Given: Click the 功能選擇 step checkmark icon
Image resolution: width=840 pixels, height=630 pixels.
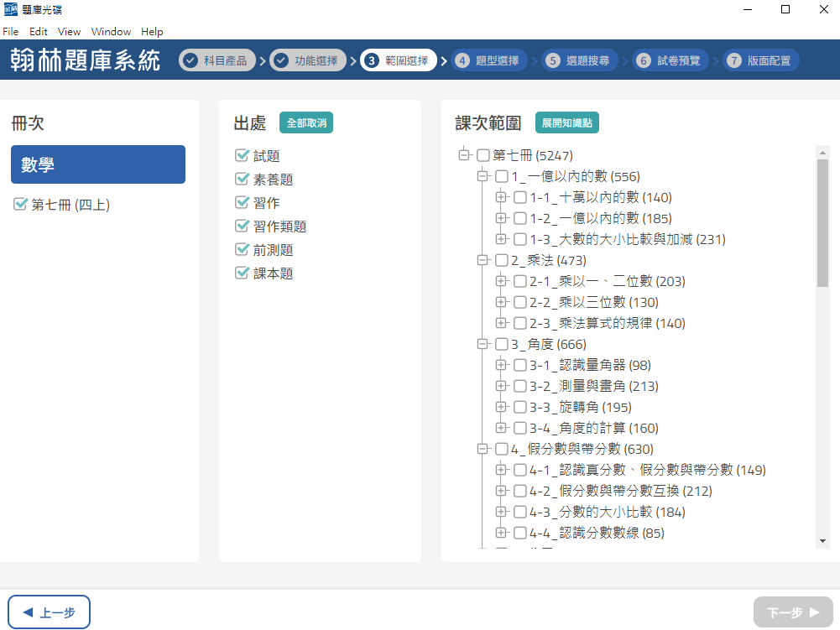Looking at the screenshot, I should point(281,60).
